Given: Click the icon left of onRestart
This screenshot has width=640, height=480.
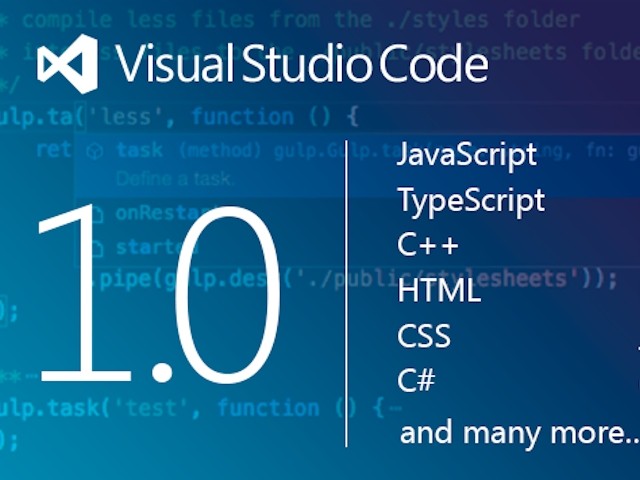Looking at the screenshot, I should coord(96,213).
